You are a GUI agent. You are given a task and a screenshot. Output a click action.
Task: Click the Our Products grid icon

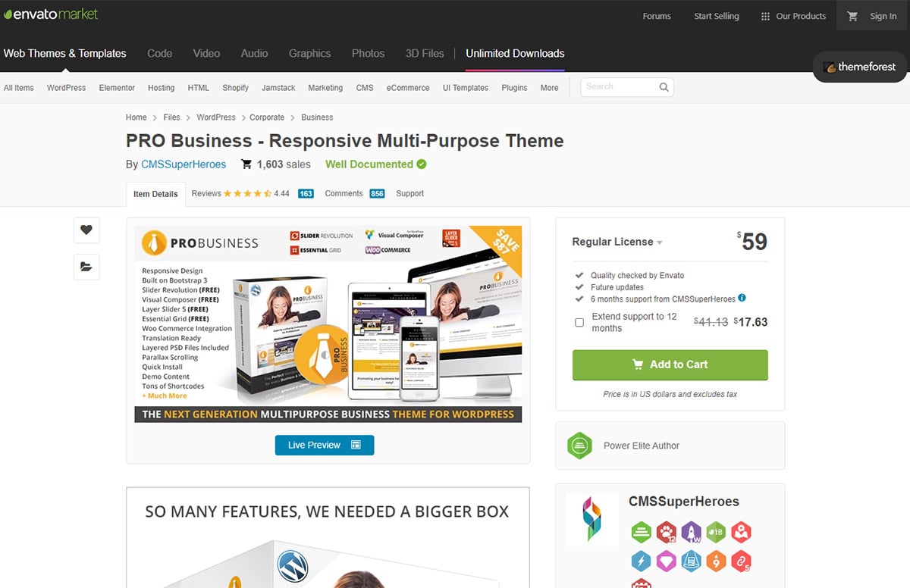click(765, 16)
